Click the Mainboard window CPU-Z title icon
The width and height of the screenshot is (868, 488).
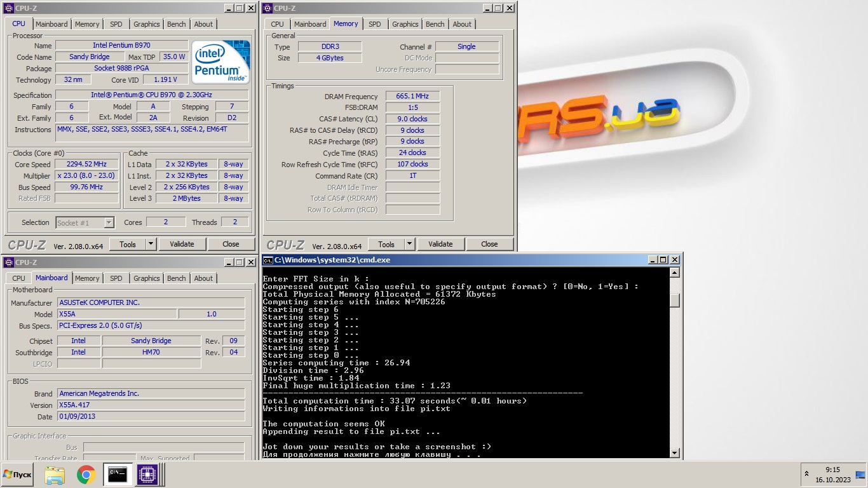(x=9, y=262)
